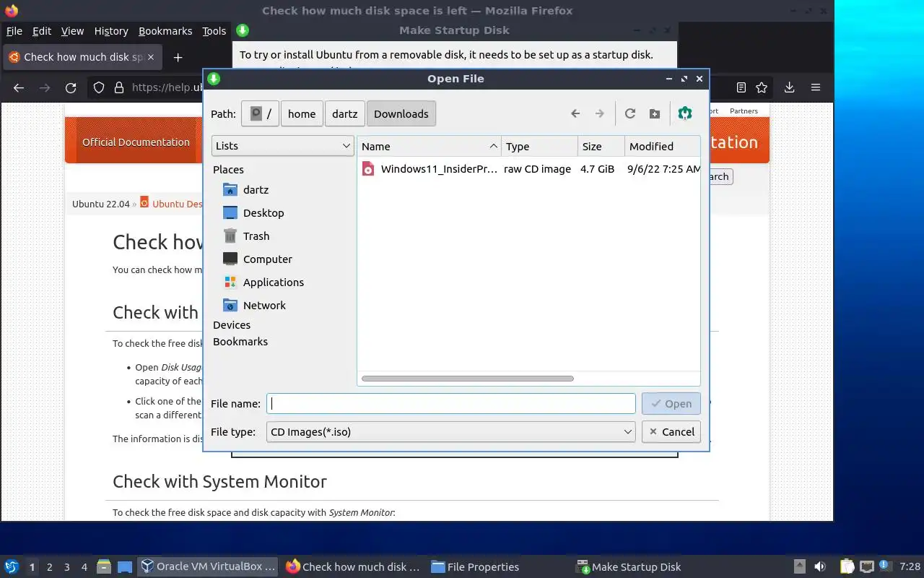Toggle hidden files button in file dialog
Image resolution: width=924 pixels, height=578 pixels.
[685, 113]
